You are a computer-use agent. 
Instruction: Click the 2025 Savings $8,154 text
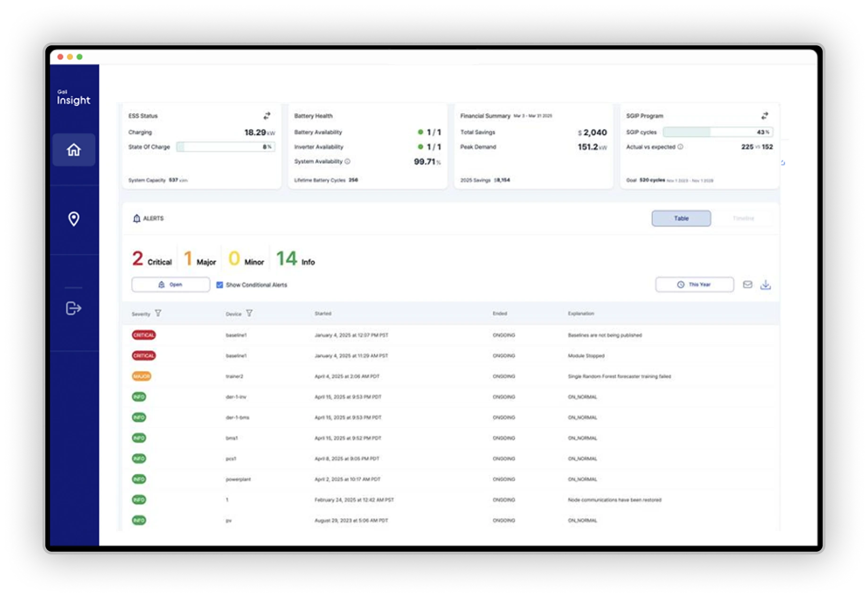[485, 180]
